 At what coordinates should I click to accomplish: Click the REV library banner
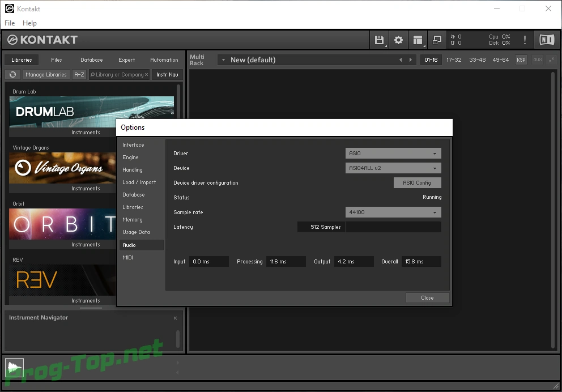[x=62, y=280]
